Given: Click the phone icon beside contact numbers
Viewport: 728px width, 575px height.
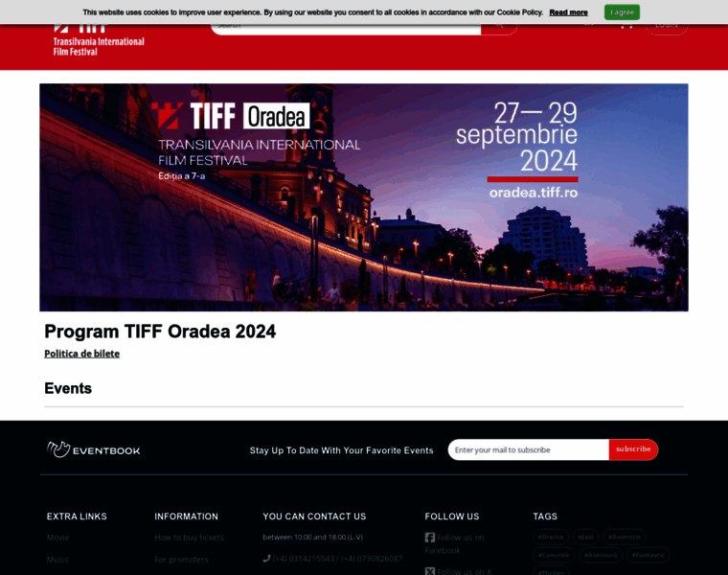Looking at the screenshot, I should pyautogui.click(x=266, y=559).
